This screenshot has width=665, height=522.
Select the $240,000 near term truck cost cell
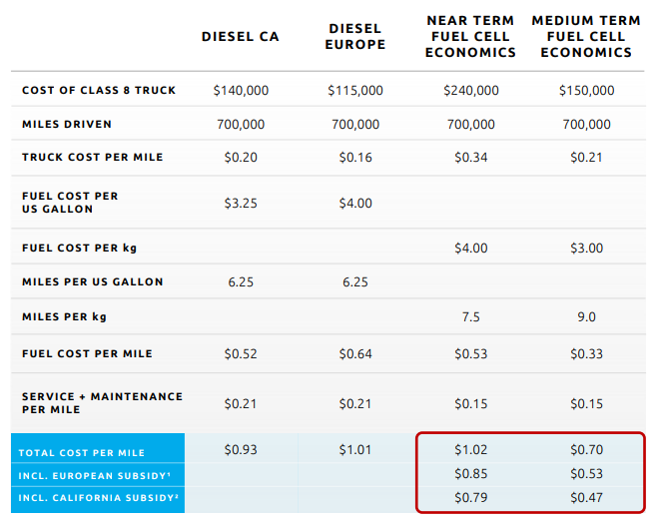click(x=470, y=90)
